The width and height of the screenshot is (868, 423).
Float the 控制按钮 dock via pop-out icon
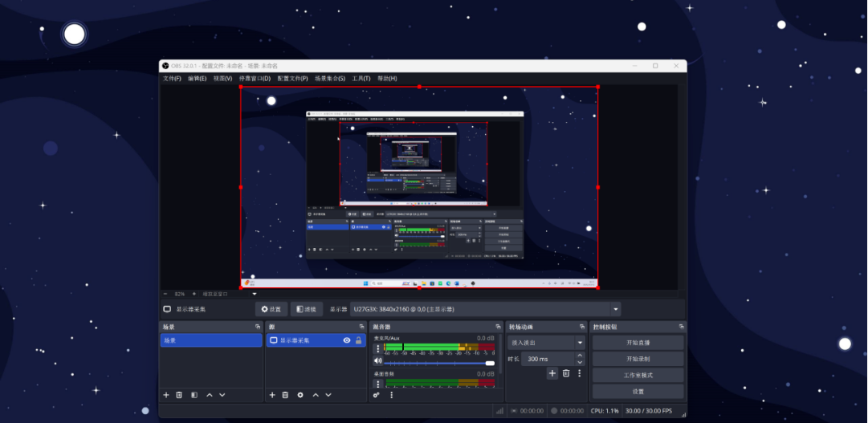[x=680, y=327]
